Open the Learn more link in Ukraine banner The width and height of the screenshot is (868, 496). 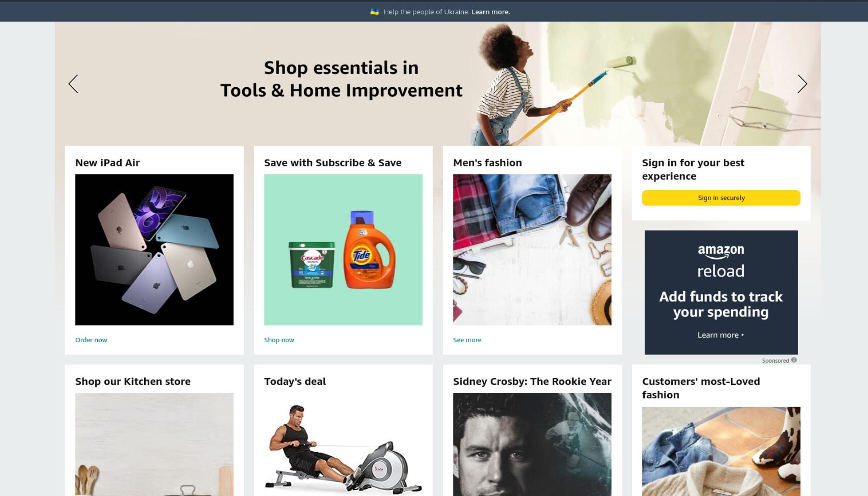(491, 12)
